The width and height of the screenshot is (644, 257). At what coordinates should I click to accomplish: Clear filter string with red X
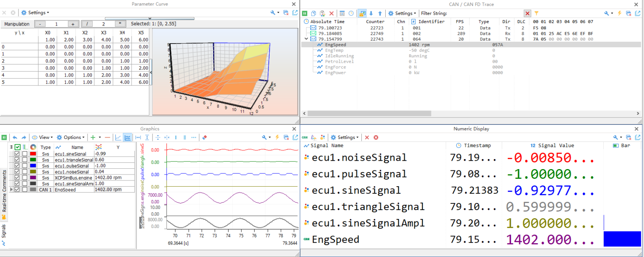tap(527, 13)
